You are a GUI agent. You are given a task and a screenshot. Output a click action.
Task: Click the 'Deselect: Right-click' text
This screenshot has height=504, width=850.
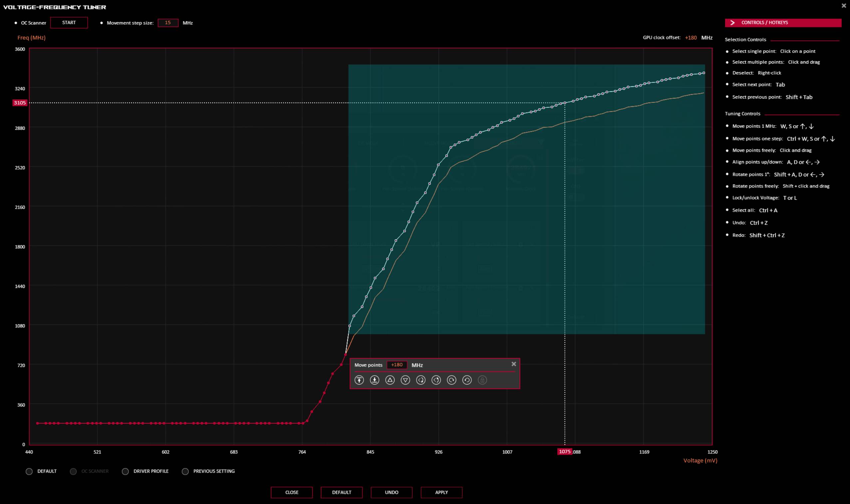click(x=757, y=73)
